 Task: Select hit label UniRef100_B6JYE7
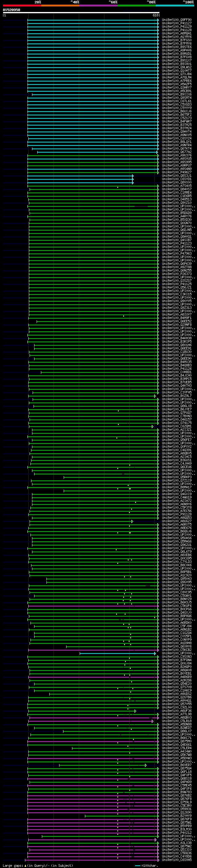click(177, 409)
